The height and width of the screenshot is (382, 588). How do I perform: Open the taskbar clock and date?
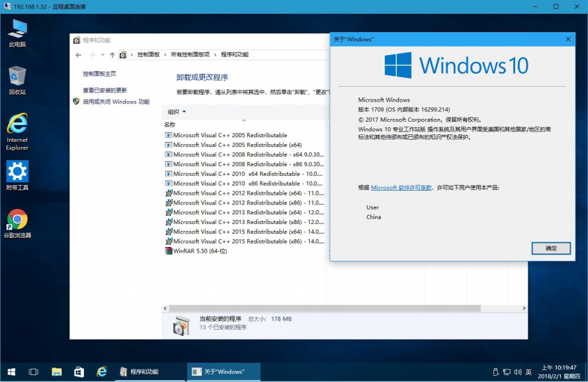(559, 372)
